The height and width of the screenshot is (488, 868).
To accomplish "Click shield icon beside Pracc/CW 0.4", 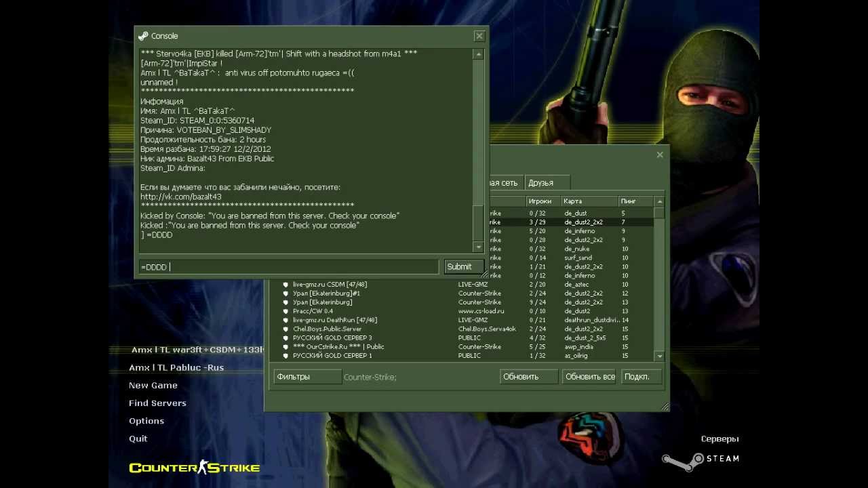I will point(285,311).
